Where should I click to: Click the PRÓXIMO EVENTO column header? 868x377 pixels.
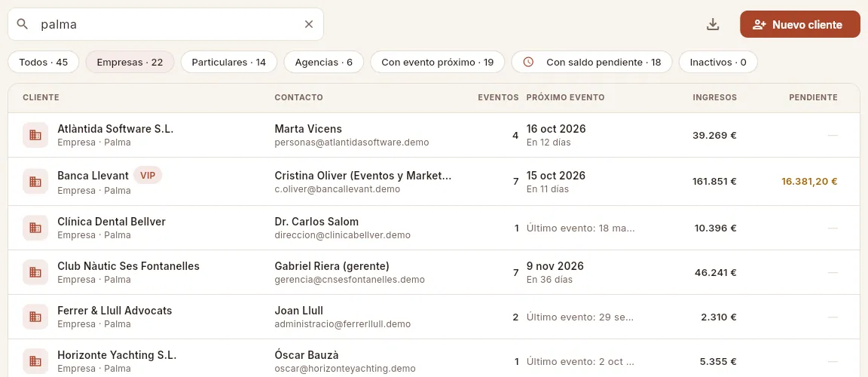pyautogui.click(x=565, y=97)
